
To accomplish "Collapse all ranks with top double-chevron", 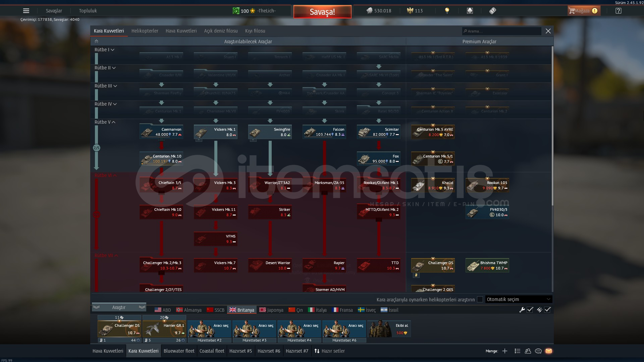I will [96, 42].
